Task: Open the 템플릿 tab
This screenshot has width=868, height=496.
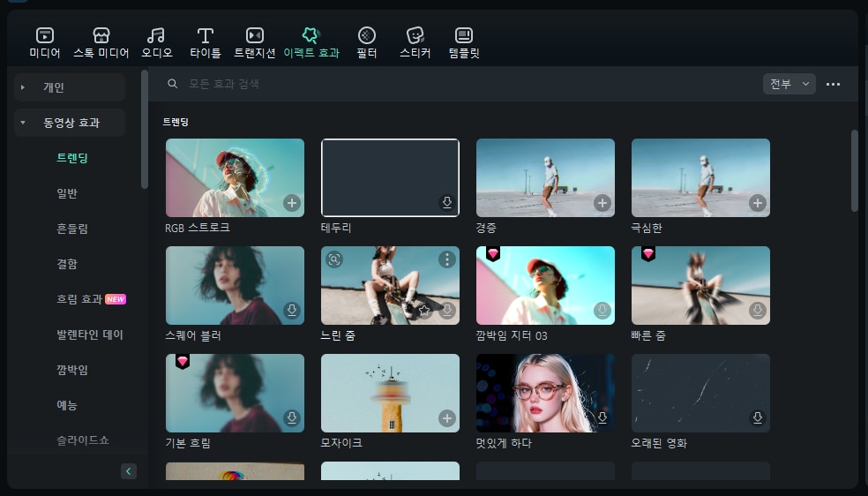Action: click(464, 42)
